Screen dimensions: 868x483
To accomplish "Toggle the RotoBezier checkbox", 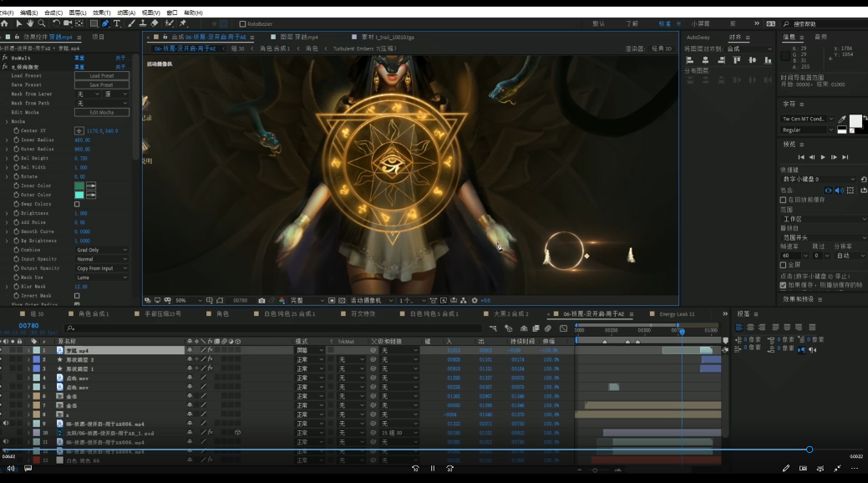I will pos(242,24).
